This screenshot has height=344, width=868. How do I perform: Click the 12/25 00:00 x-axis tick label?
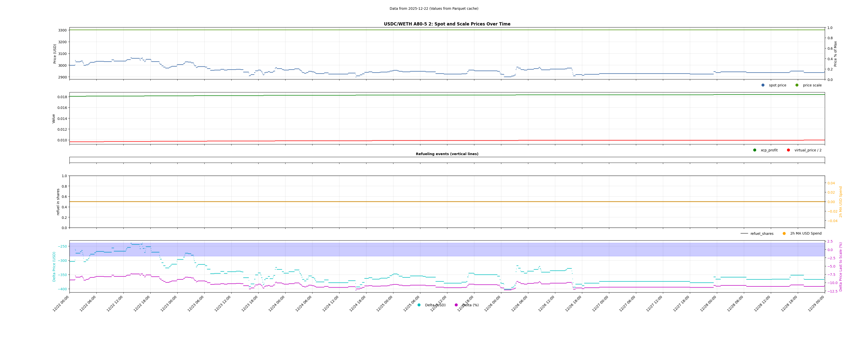coord(384,304)
